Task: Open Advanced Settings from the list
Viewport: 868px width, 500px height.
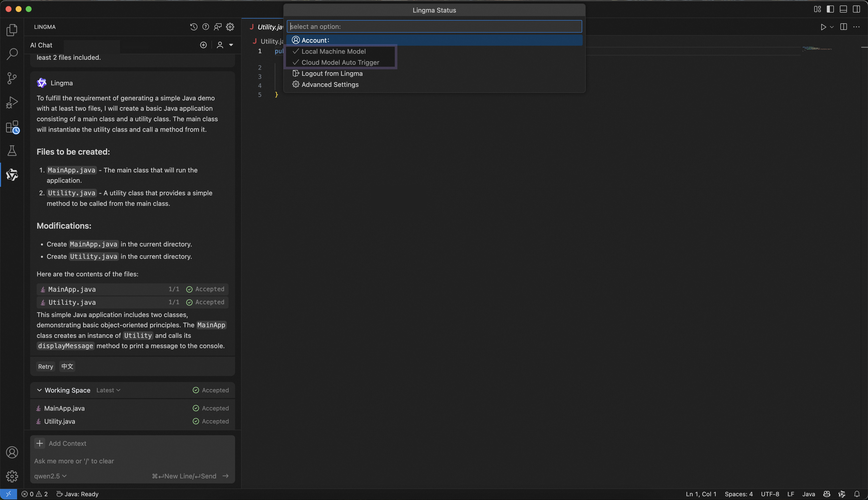Action: coord(435,85)
